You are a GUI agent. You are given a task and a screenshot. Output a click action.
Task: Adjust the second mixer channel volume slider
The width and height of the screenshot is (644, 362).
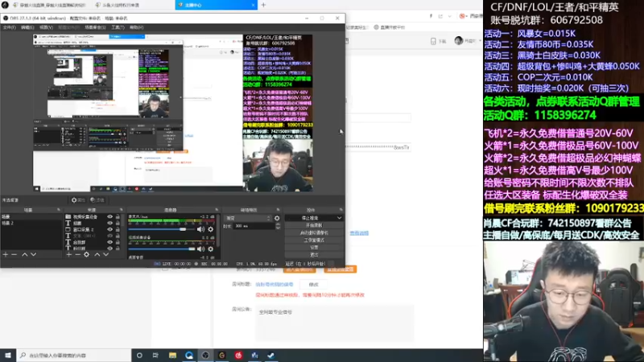pyautogui.click(x=162, y=249)
